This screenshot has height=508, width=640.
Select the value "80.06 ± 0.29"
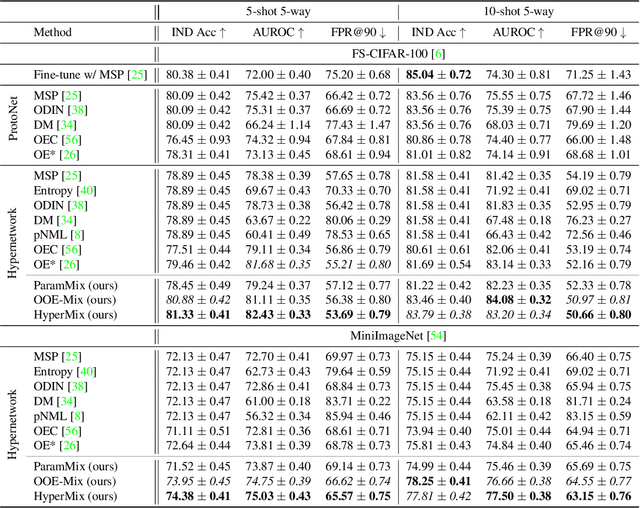coord(358,220)
